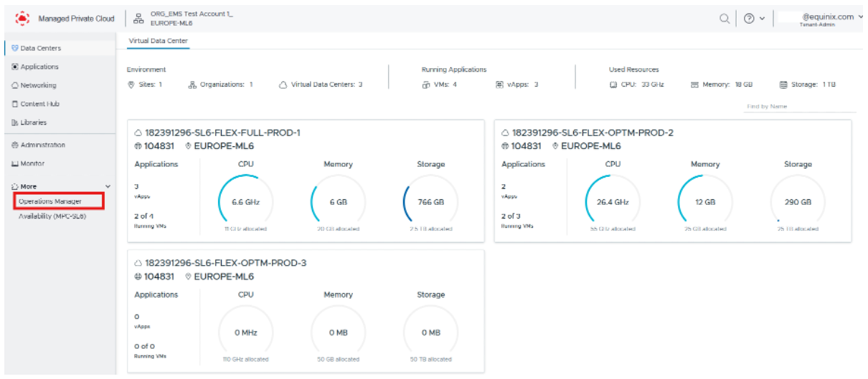The image size is (868, 379).
Task: Click the Storage icon under Used Resources
Action: click(783, 85)
